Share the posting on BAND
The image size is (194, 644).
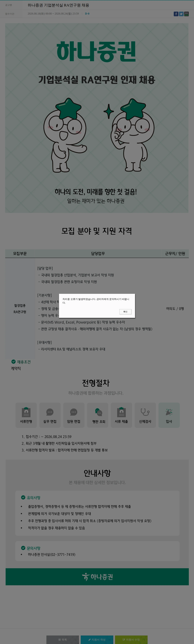click(x=187, y=14)
